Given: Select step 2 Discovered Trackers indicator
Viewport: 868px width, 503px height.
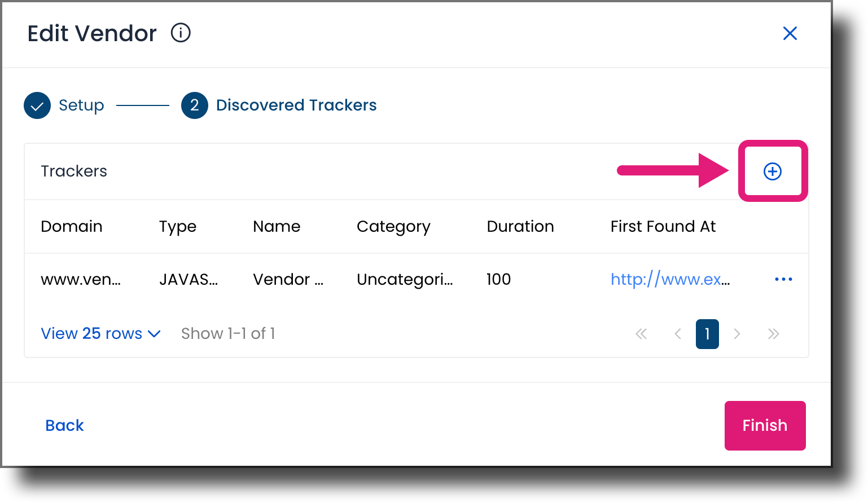Looking at the screenshot, I should 194,105.
